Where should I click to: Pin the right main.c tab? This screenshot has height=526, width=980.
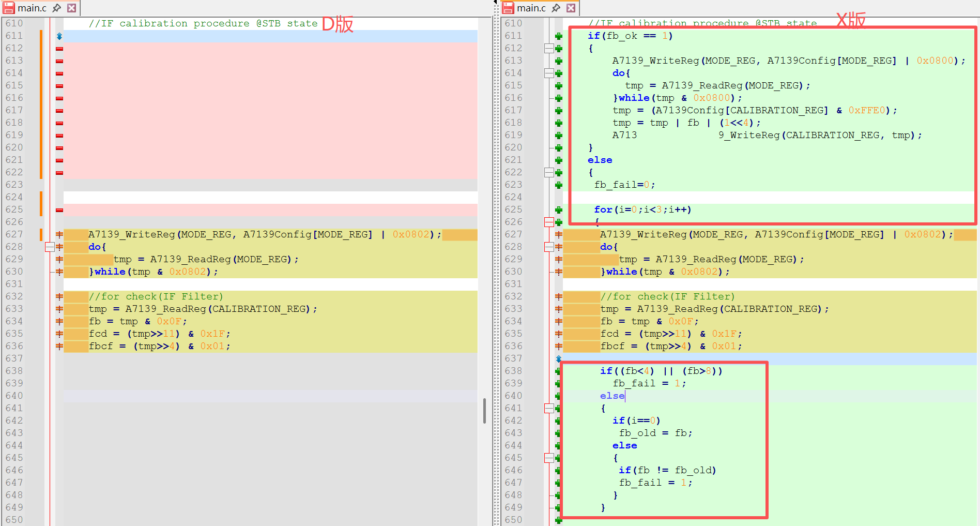556,8
